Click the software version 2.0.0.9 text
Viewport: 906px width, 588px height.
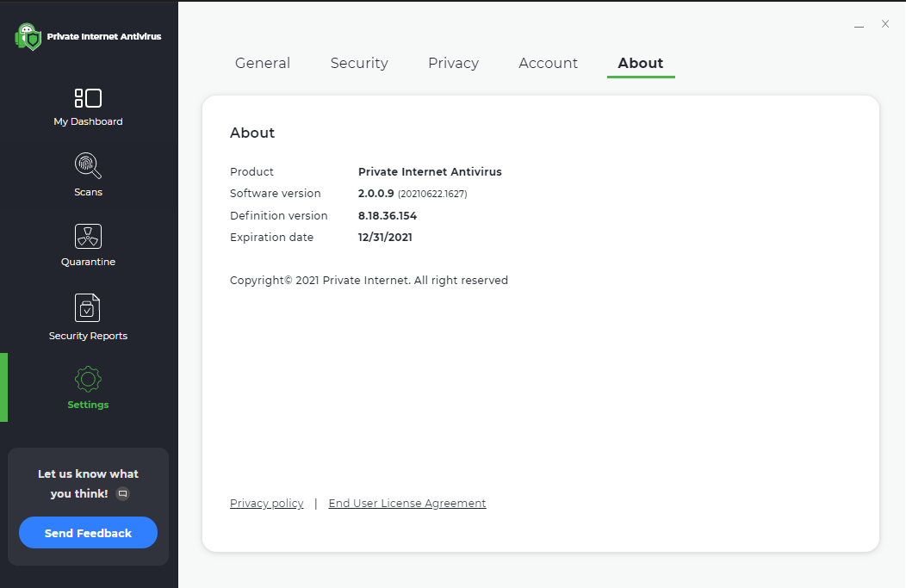(375, 194)
